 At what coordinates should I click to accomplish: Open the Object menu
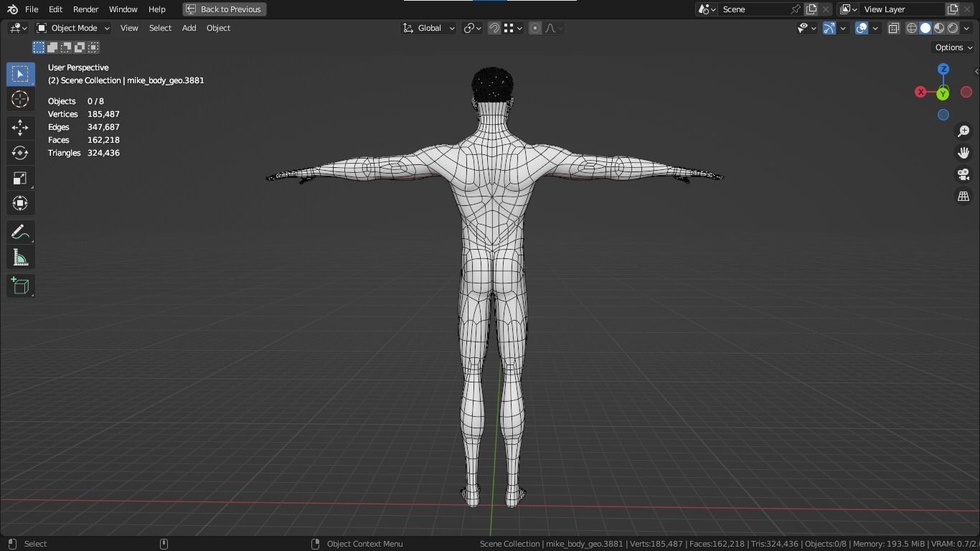(x=218, y=28)
